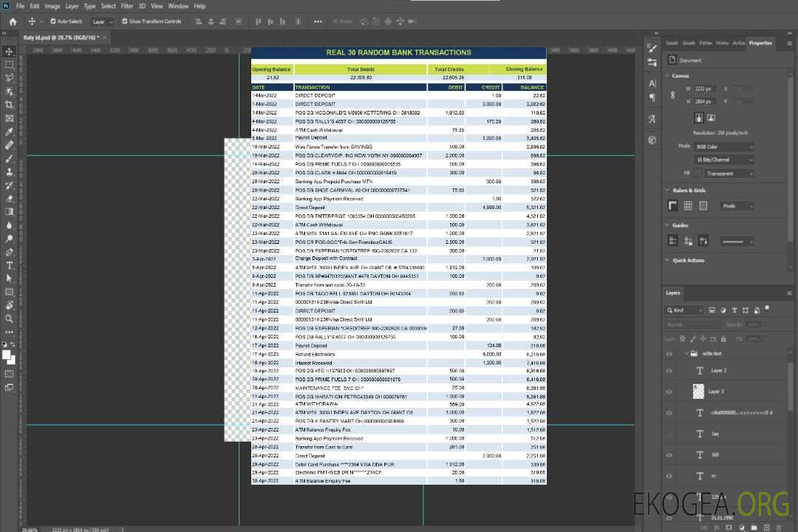The image size is (798, 532).
Task: Toggle the layer filter on/off switch
Action: pyautogui.click(x=768, y=309)
